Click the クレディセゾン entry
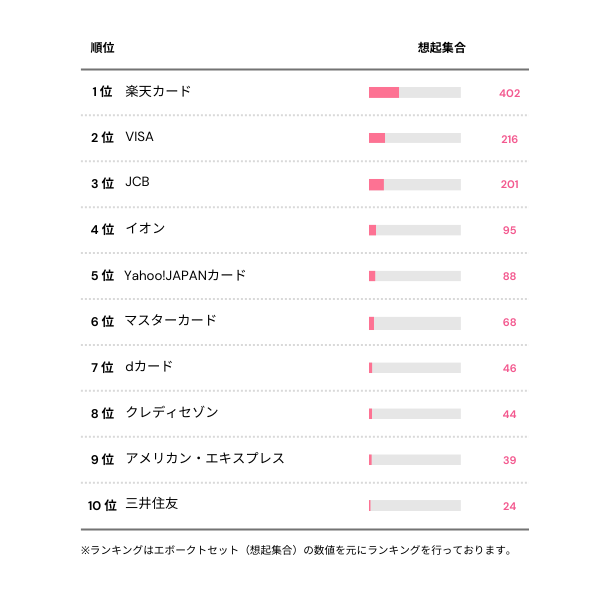Screen dimensions: 600x600 [171, 413]
